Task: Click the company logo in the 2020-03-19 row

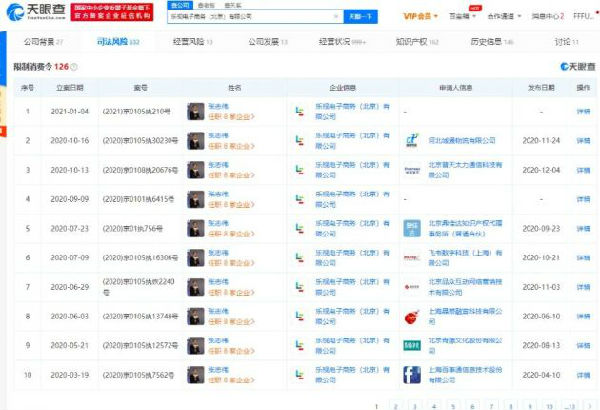Action: (x=300, y=375)
